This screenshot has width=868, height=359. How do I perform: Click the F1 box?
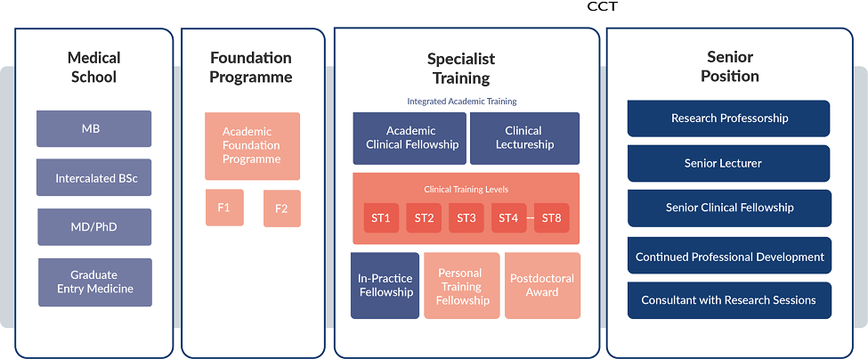click(224, 208)
